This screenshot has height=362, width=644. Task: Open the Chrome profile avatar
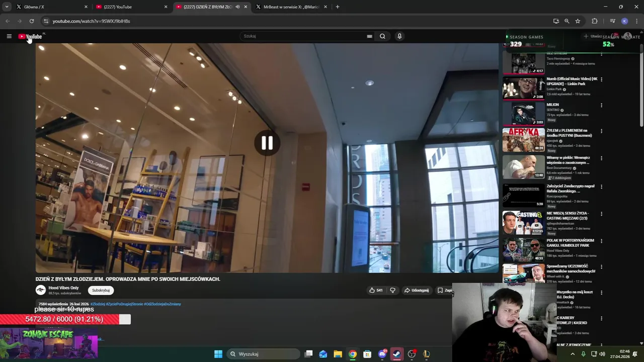[x=624, y=21]
